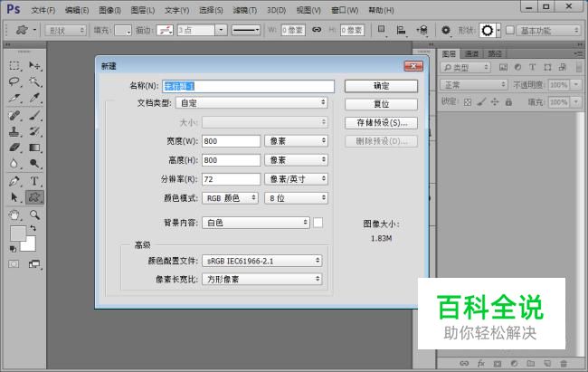Click background color swatch in New dialog
The height and width of the screenshot is (372, 588).
[x=318, y=223]
